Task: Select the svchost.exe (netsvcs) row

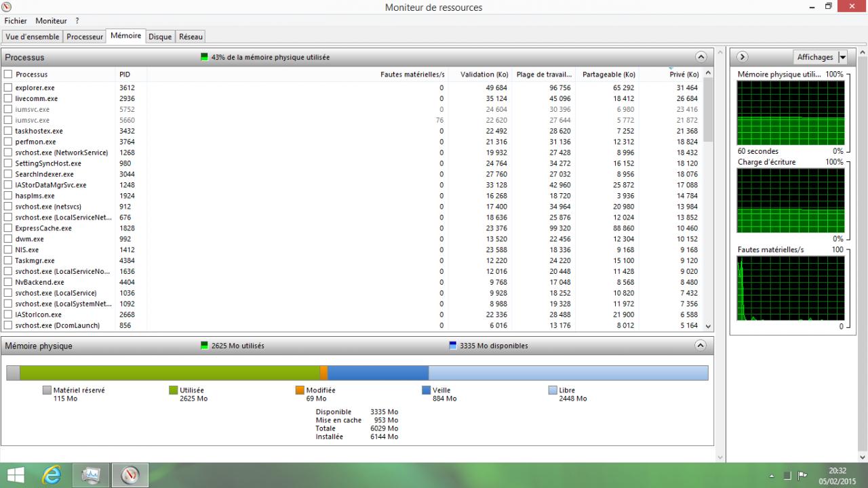Action: (x=353, y=207)
